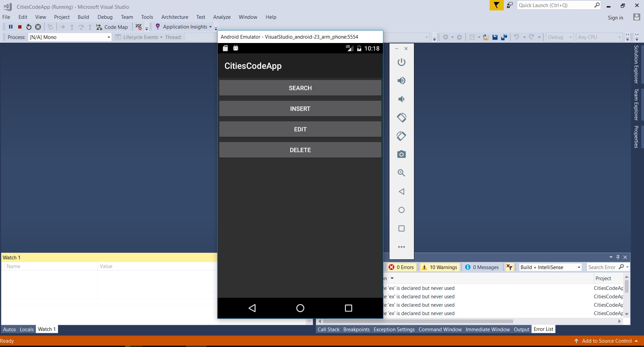Click Home circle in the emulator side toolbar
644x347 pixels.
pyautogui.click(x=402, y=210)
